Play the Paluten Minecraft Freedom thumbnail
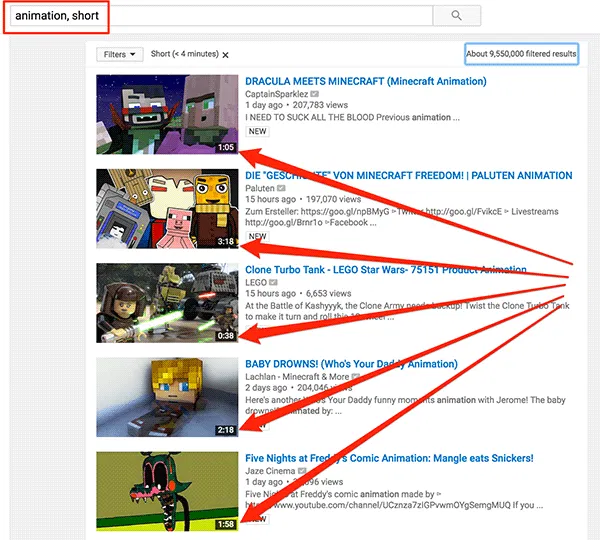 167,209
